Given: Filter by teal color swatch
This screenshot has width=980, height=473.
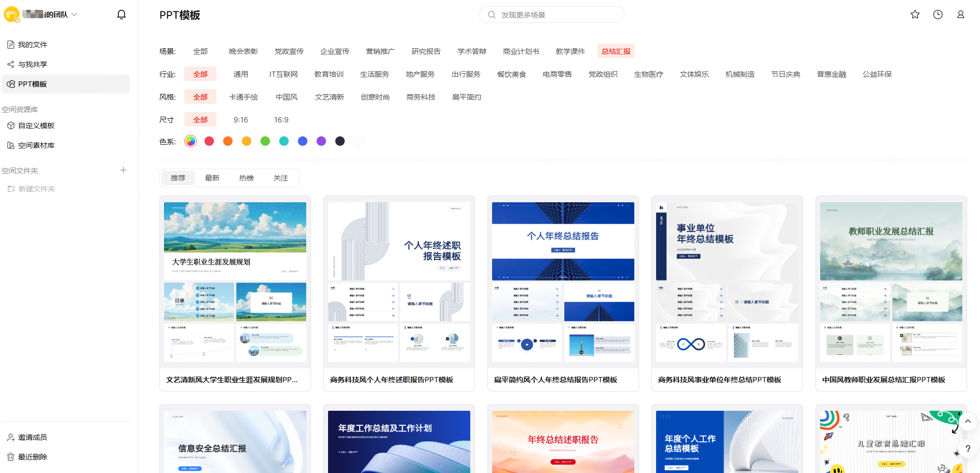Looking at the screenshot, I should [284, 141].
